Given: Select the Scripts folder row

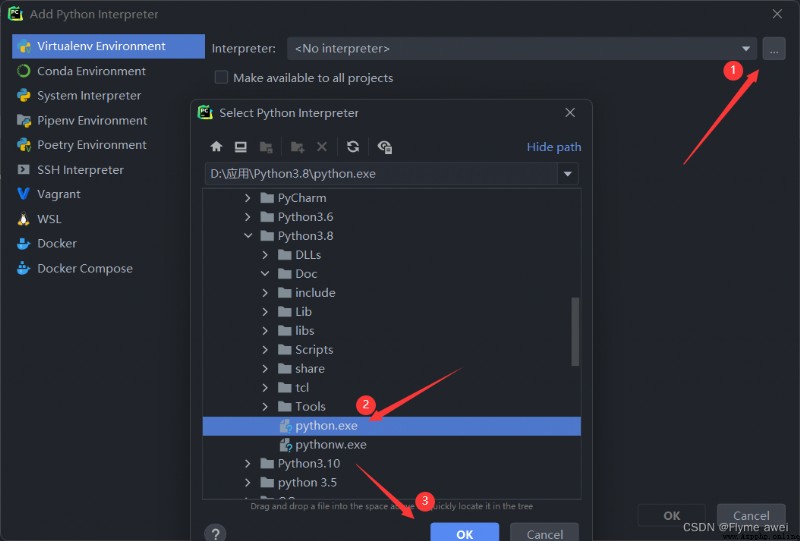Looking at the screenshot, I should (391, 350).
